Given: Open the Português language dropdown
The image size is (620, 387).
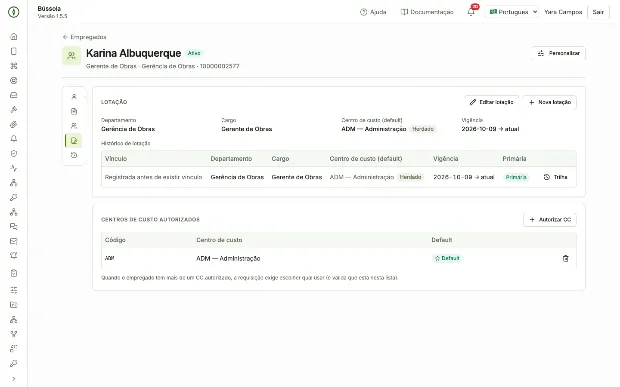Looking at the screenshot, I should point(513,12).
